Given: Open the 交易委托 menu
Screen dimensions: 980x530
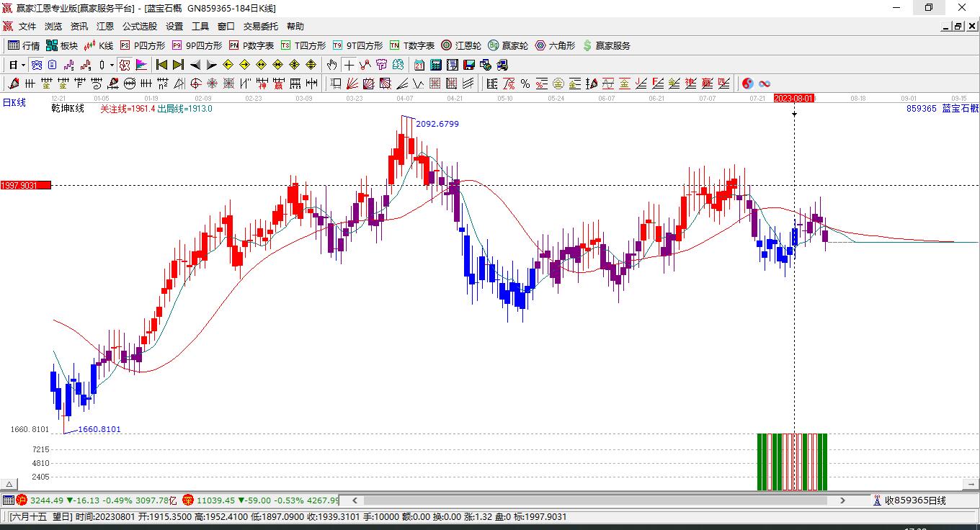Looking at the screenshot, I should coord(261,27).
